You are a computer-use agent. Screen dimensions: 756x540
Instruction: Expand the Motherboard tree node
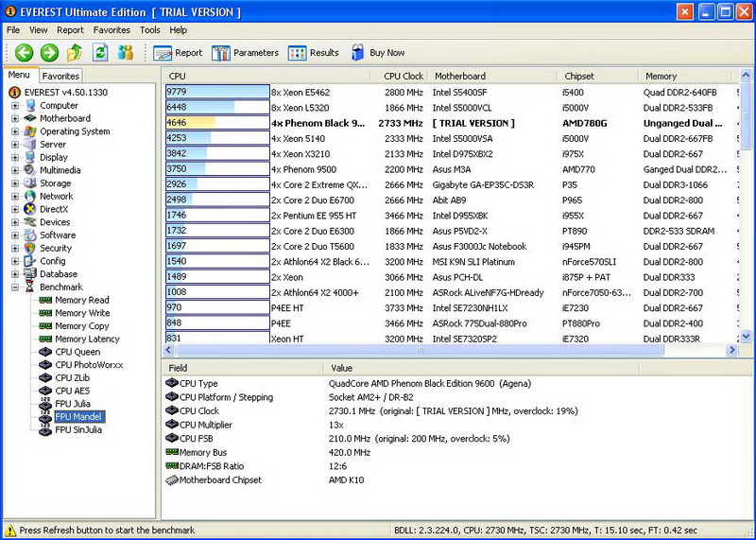tap(15, 118)
